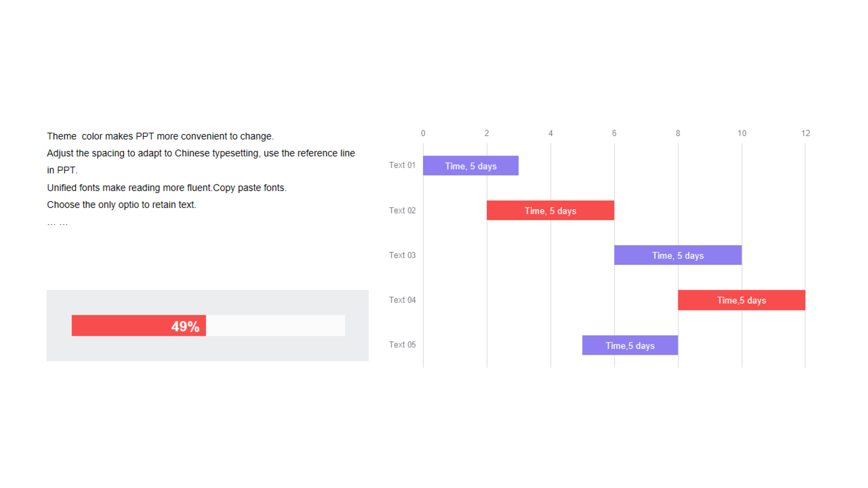Click the axis label 12

point(806,133)
